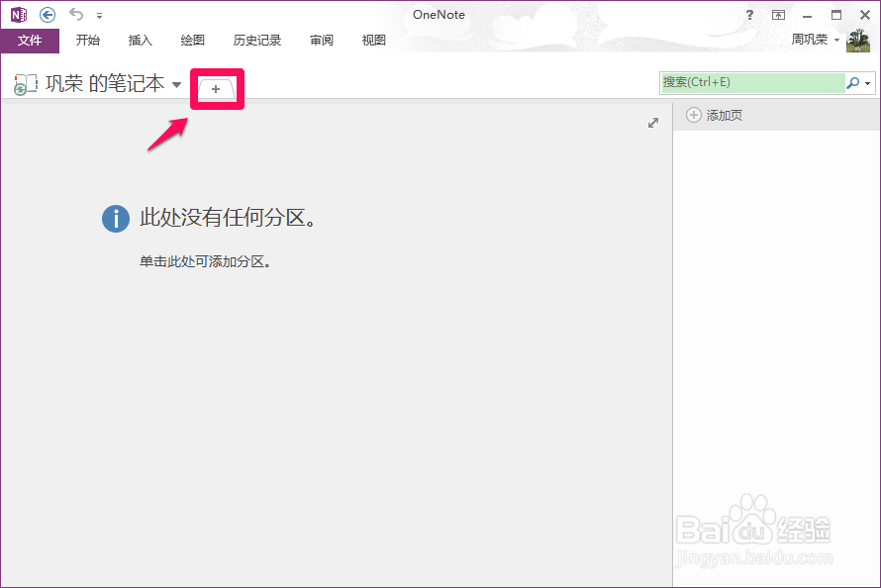Minimize the OneNote window
The image size is (881, 588).
click(x=808, y=16)
